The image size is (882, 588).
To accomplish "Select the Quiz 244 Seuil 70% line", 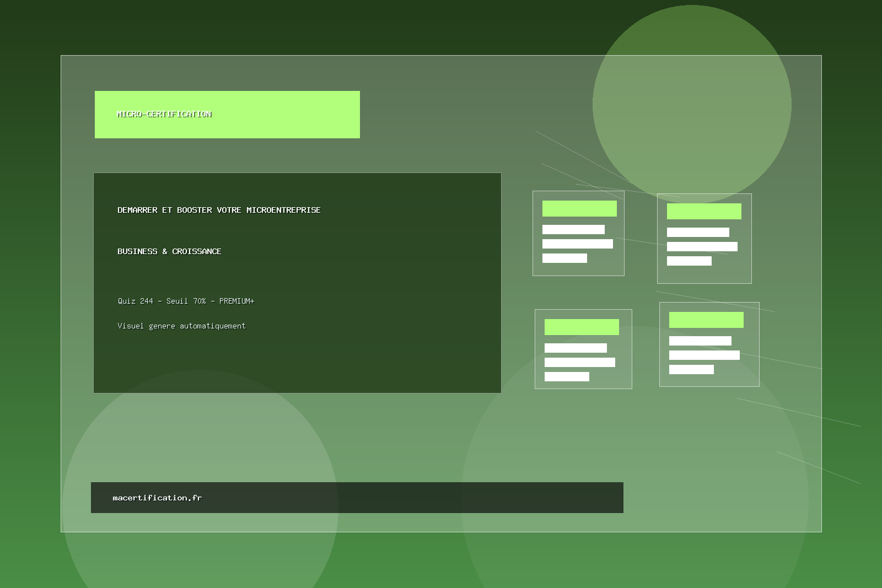I will [x=186, y=301].
